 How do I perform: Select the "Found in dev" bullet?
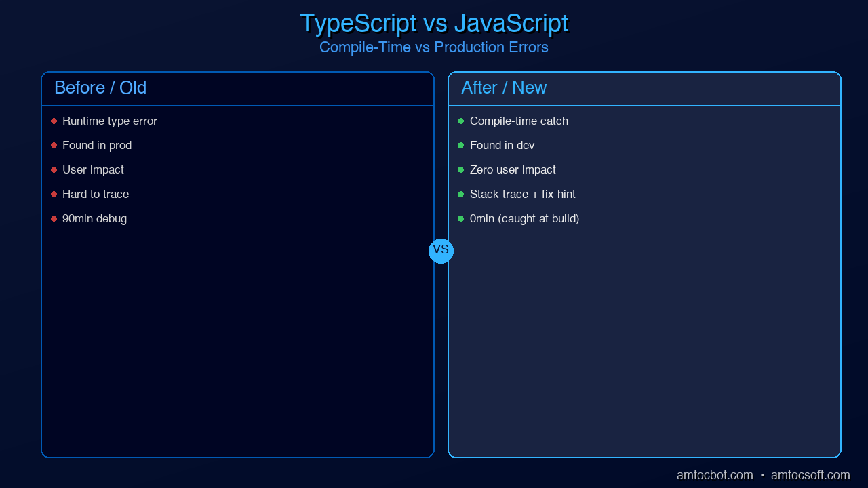pyautogui.click(x=496, y=146)
